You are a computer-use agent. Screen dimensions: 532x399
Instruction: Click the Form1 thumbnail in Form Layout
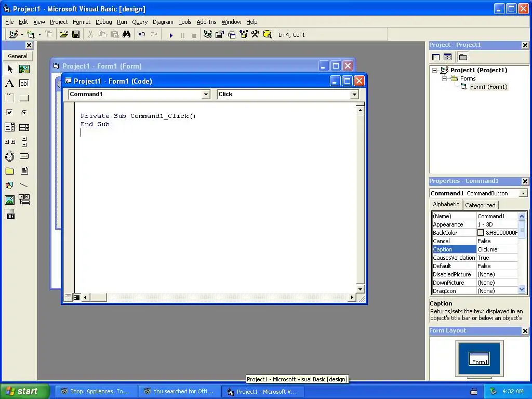coord(479,358)
